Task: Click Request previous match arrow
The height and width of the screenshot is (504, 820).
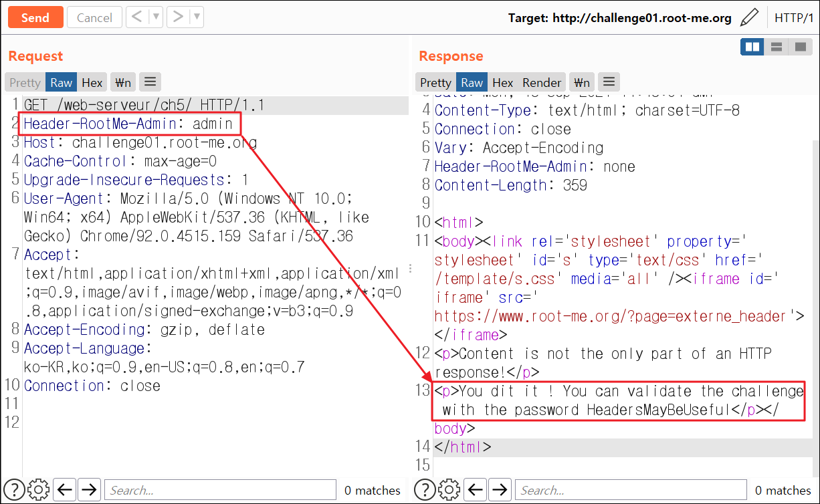Action: pos(65,490)
